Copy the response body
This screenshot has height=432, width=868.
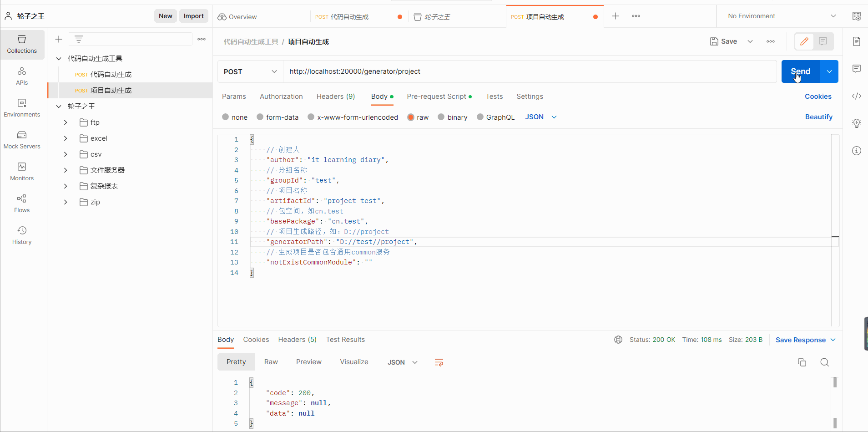pyautogui.click(x=802, y=362)
